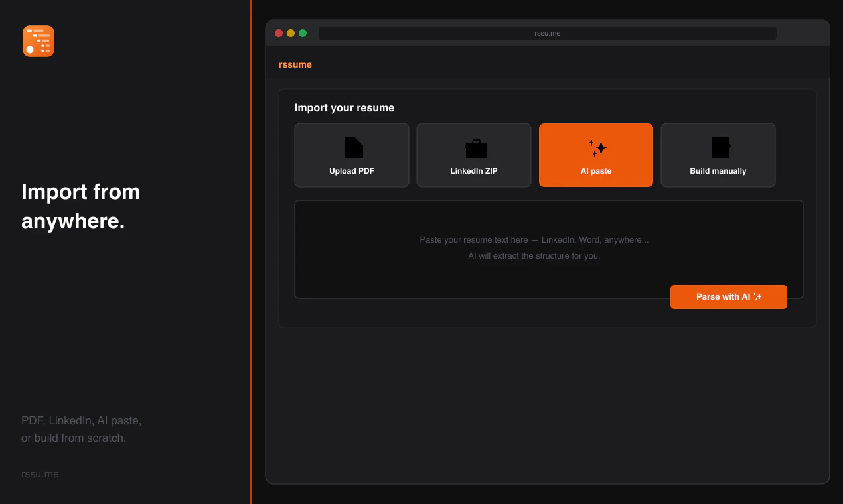Click the sparkle icon above AI paste
Screen dimensions: 843x504
[598, 147]
